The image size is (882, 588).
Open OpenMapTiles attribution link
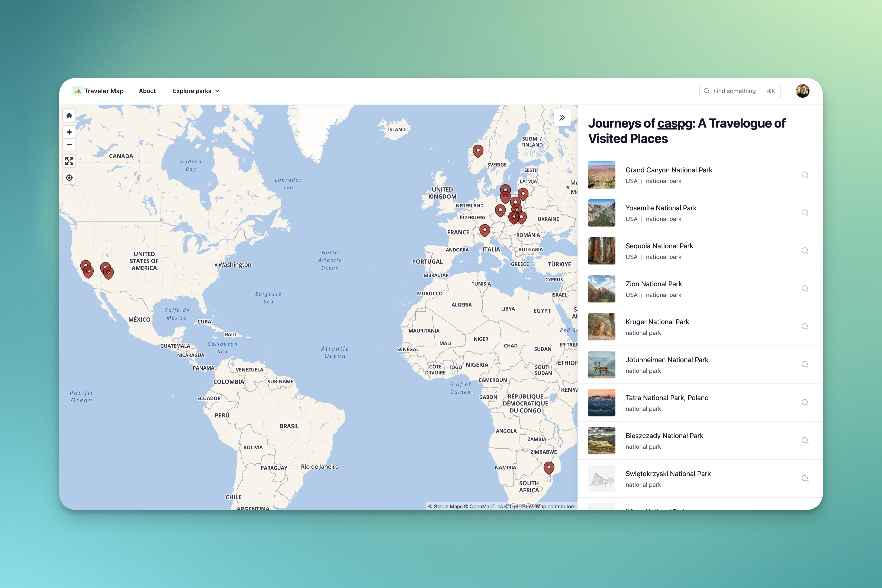(x=484, y=507)
